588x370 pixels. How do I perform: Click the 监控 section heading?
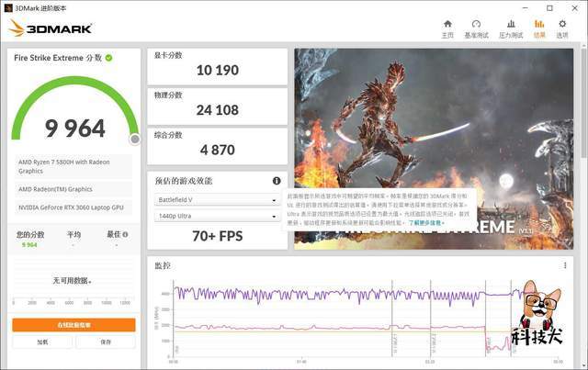click(x=163, y=265)
